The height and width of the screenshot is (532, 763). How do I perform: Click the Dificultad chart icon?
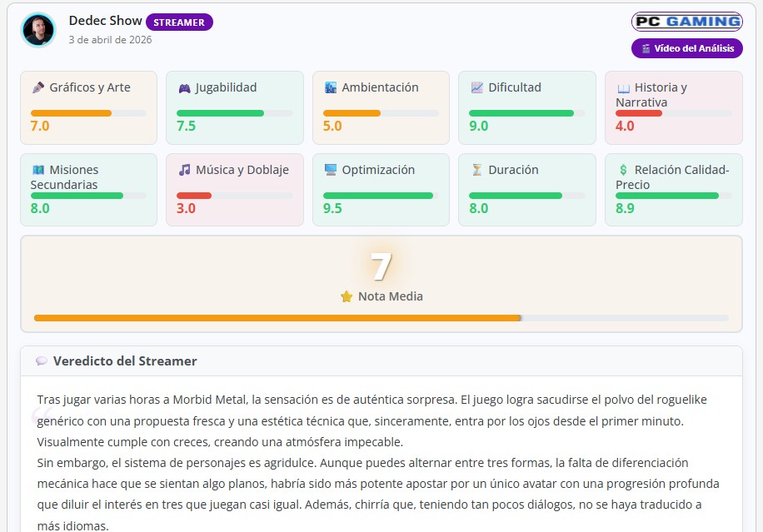(476, 87)
